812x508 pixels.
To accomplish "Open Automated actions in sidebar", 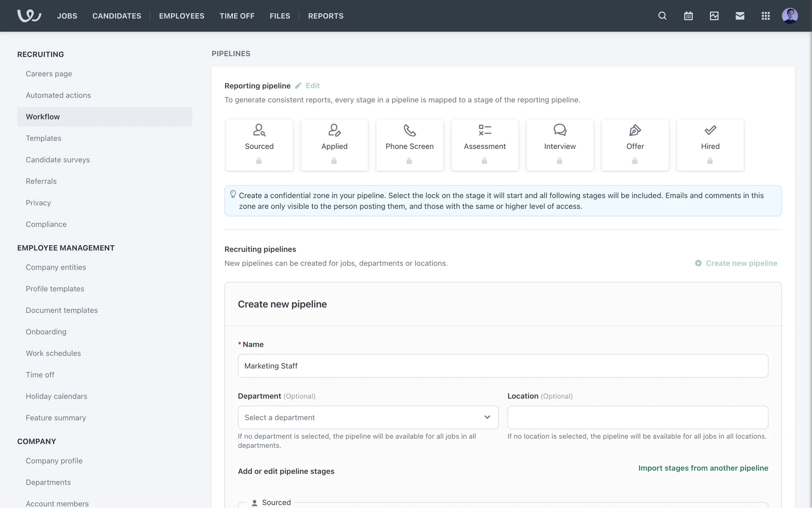I will click(x=58, y=95).
